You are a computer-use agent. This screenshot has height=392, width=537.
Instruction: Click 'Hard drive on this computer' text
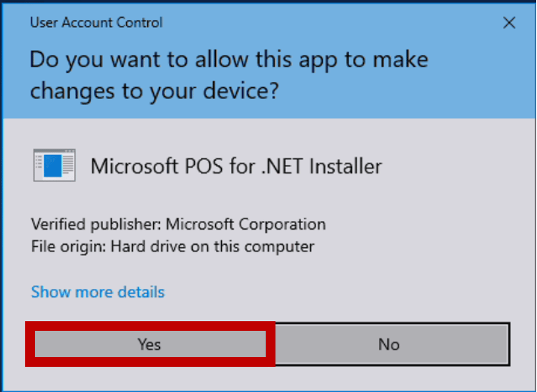point(213,247)
